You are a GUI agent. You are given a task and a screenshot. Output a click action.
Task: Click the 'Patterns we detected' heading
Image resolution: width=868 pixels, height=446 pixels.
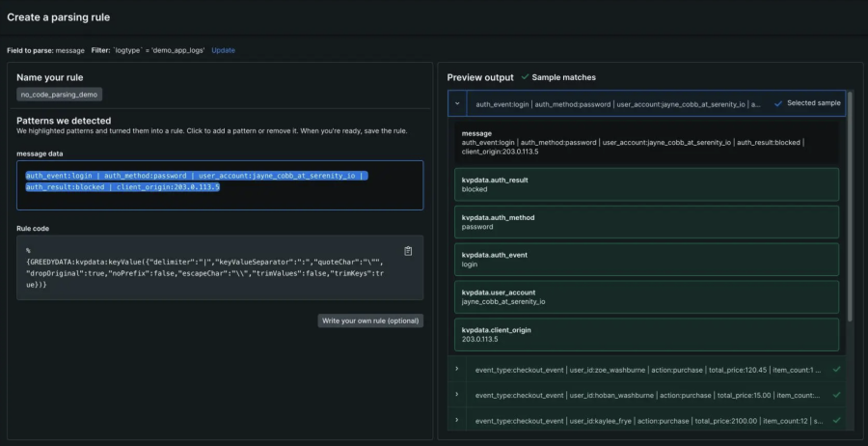tap(64, 121)
